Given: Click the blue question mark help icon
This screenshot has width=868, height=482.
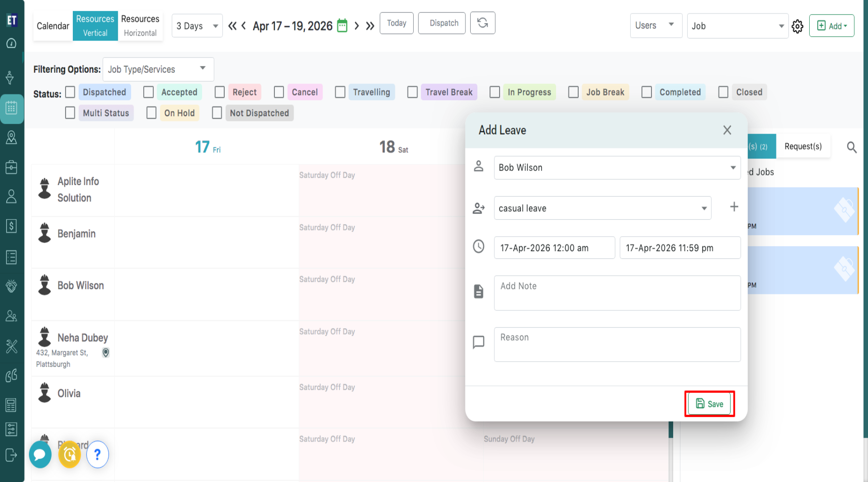Looking at the screenshot, I should [97, 454].
